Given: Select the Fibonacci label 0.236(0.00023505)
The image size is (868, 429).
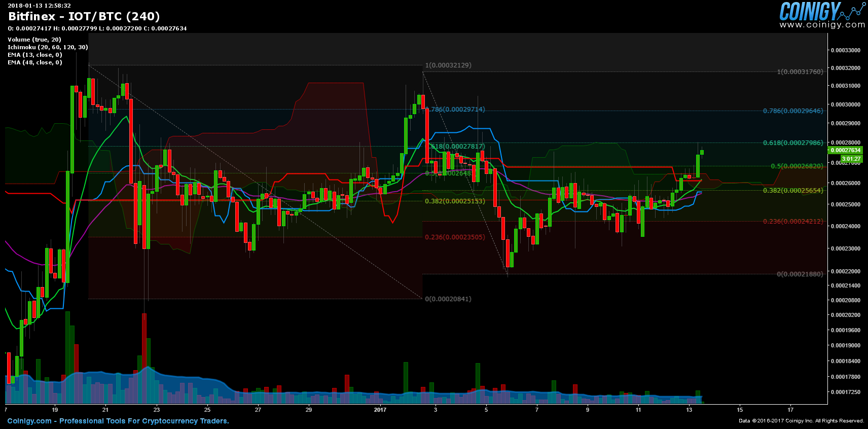Looking at the screenshot, I should [455, 237].
